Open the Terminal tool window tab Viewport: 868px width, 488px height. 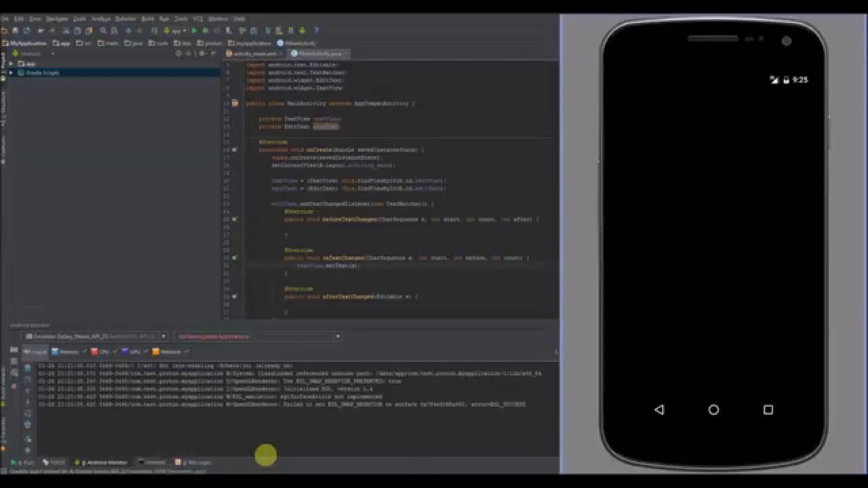[x=152, y=462]
